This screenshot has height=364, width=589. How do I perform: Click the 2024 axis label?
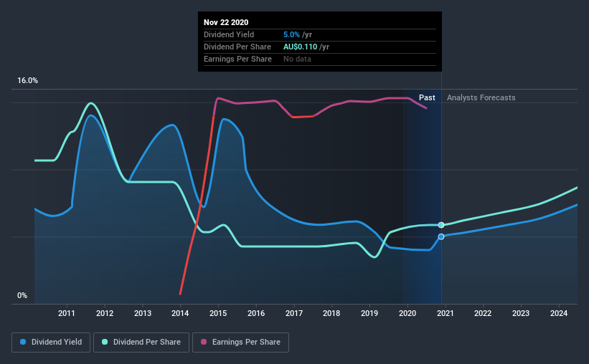pyautogui.click(x=559, y=313)
